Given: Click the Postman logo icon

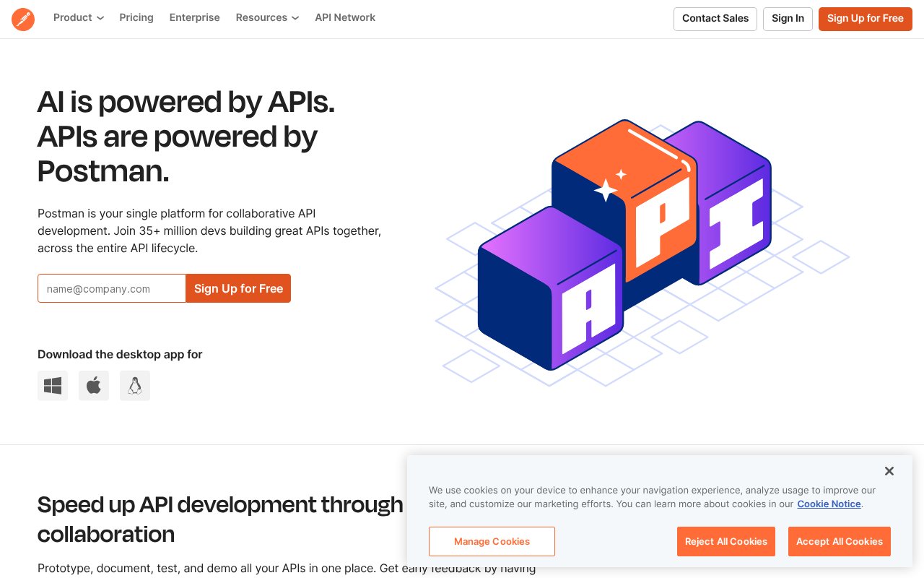Looking at the screenshot, I should click(x=23, y=19).
